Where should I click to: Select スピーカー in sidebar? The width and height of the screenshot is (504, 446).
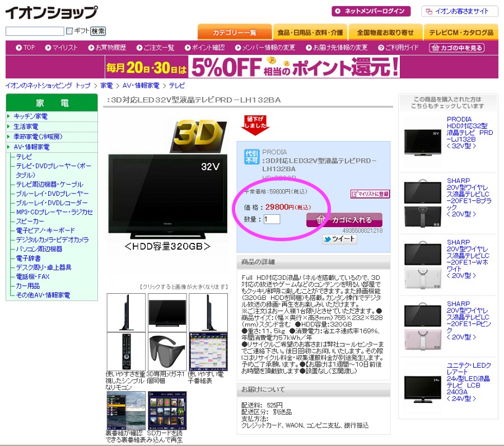tap(31, 221)
